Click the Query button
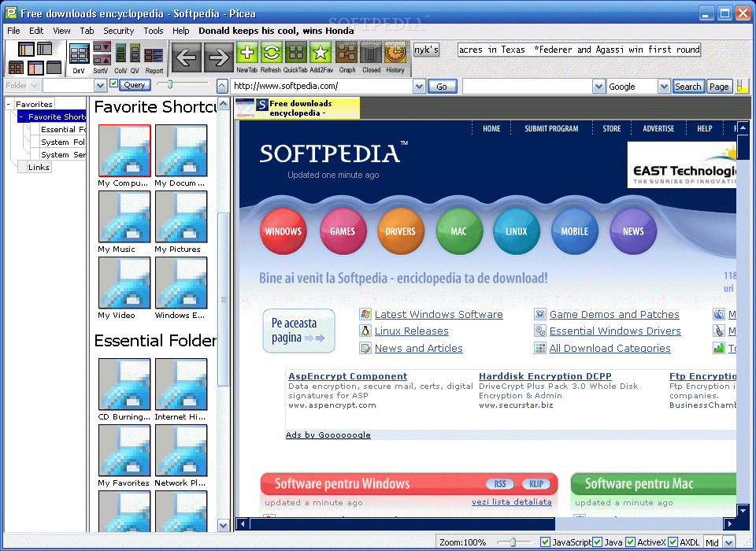This screenshot has width=756, height=551. coord(135,85)
